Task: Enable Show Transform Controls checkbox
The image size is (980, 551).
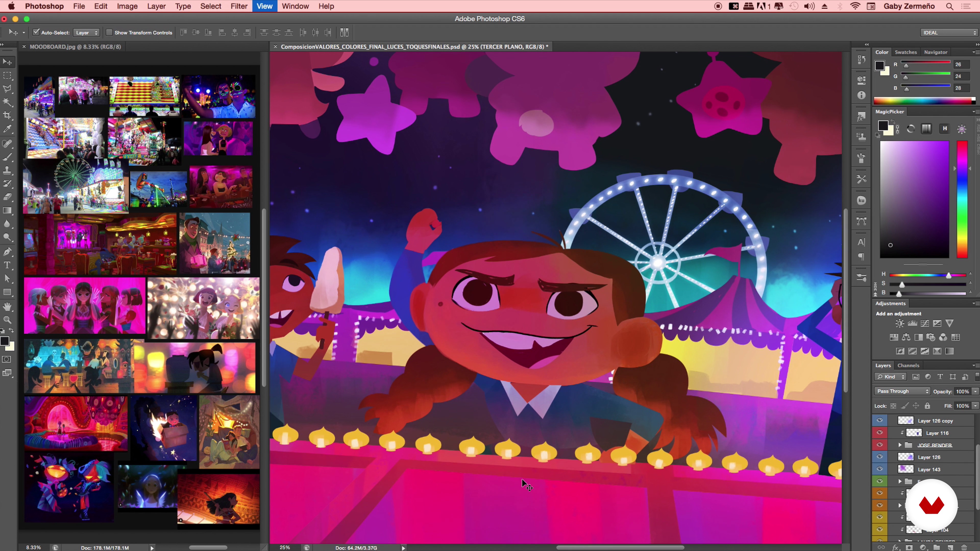Action: pyautogui.click(x=109, y=32)
